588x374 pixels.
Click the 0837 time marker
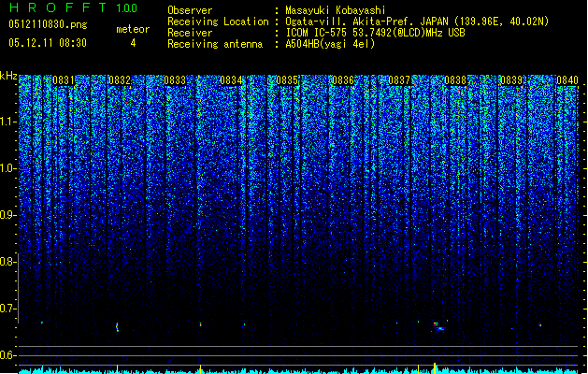click(x=399, y=80)
